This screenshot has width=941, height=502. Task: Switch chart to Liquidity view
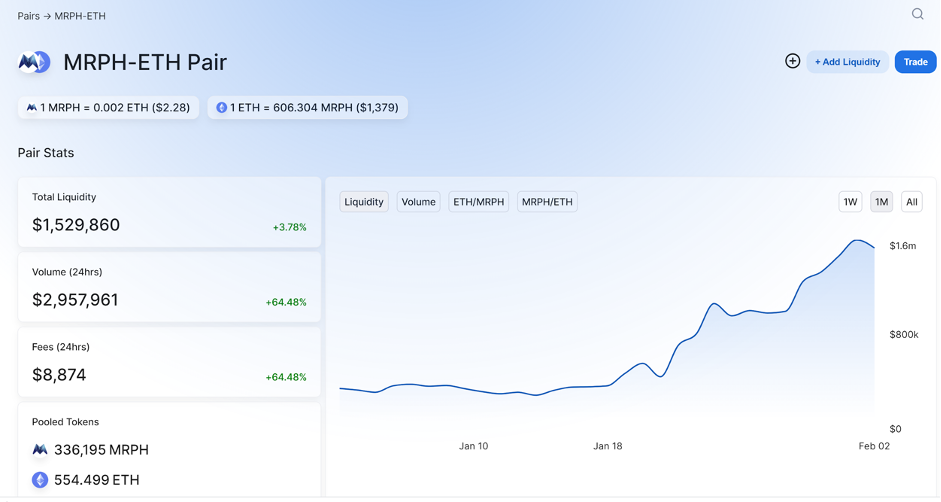[364, 202]
